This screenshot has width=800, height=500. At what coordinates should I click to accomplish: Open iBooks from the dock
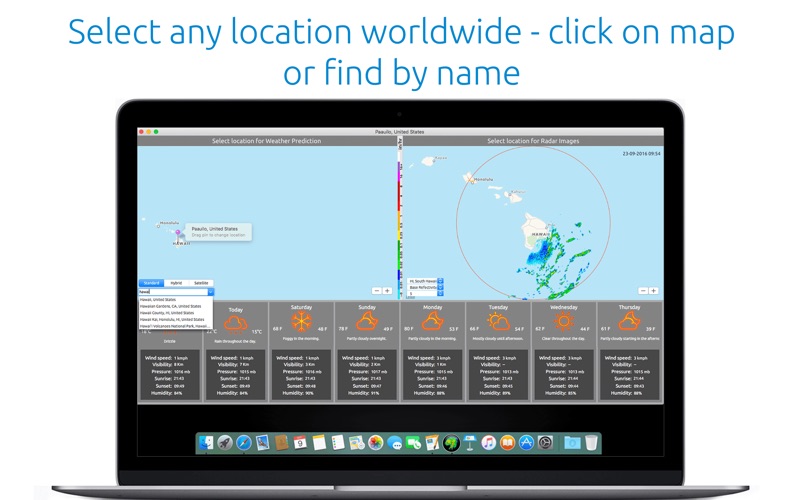pyautogui.click(x=507, y=442)
